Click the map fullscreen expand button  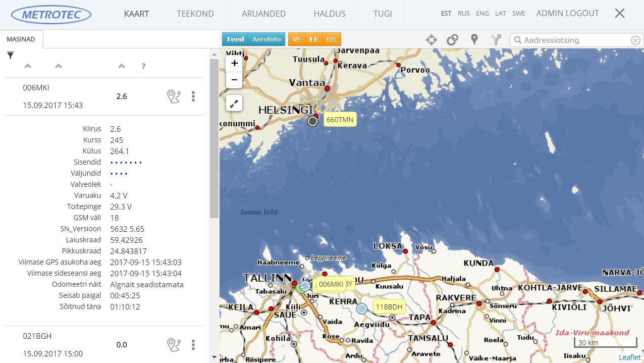(234, 103)
